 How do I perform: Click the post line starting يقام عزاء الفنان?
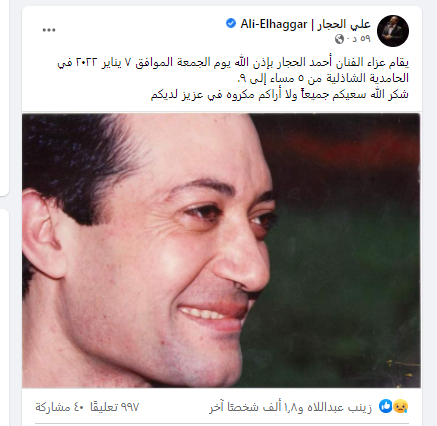point(233,62)
